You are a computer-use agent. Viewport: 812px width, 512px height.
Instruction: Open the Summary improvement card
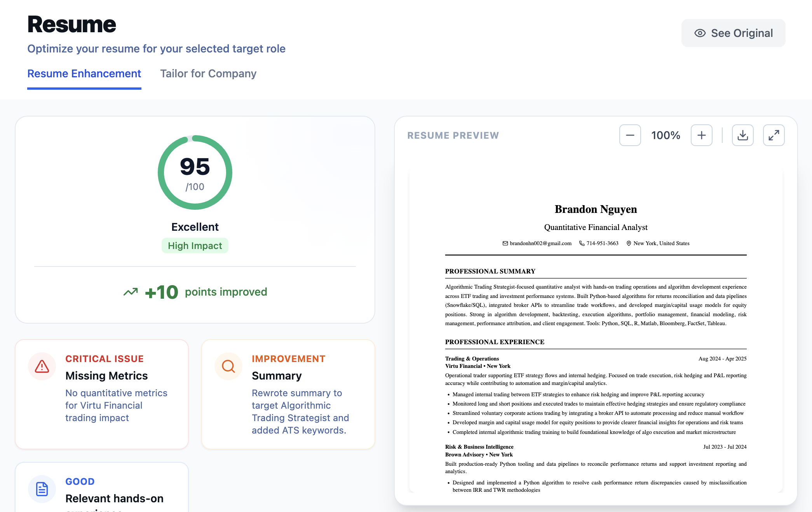[x=288, y=394]
